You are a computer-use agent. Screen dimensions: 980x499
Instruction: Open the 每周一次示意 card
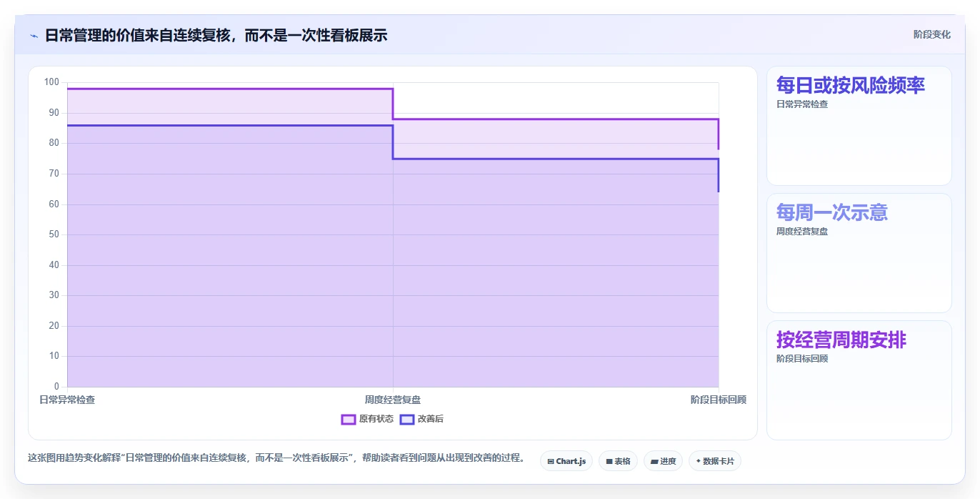(x=859, y=253)
